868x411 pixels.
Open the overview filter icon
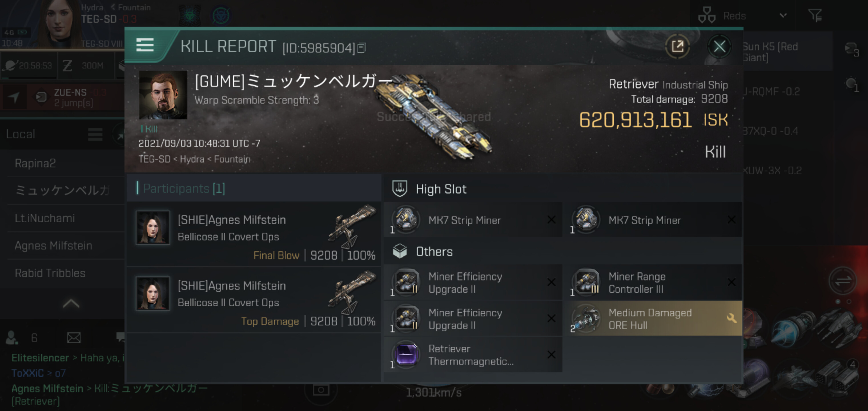pos(815,15)
